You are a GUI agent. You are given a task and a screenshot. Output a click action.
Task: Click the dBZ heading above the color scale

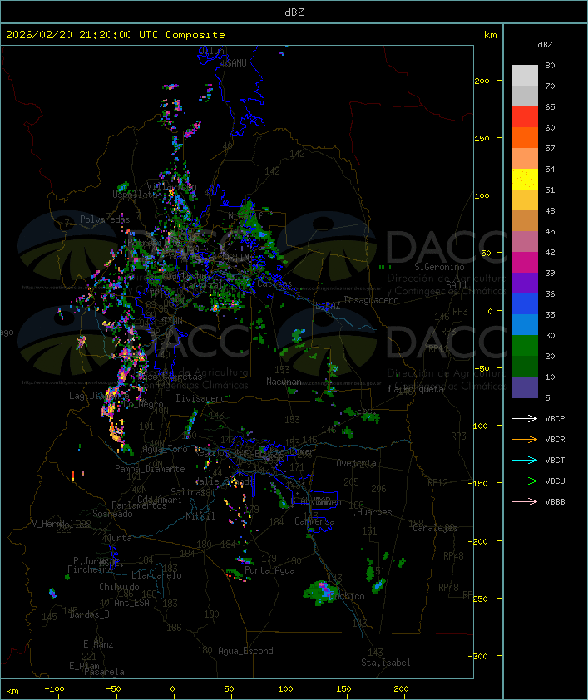pyautogui.click(x=545, y=45)
